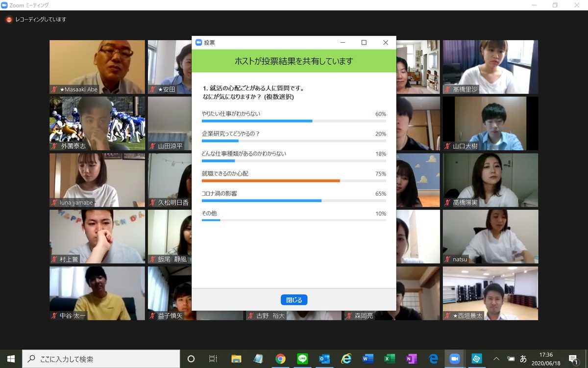The height and width of the screenshot is (368, 588).
Task: Click the red recording indicator icon
Action: [9, 20]
